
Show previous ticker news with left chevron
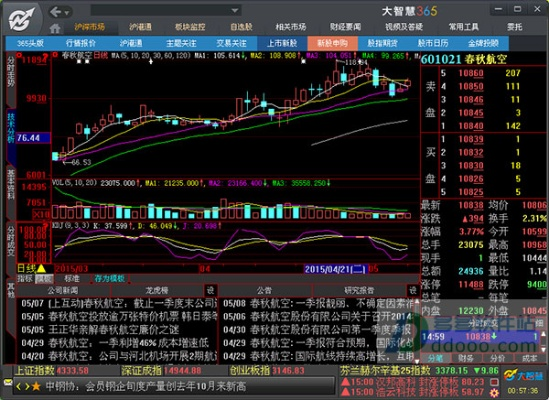coord(19,387)
